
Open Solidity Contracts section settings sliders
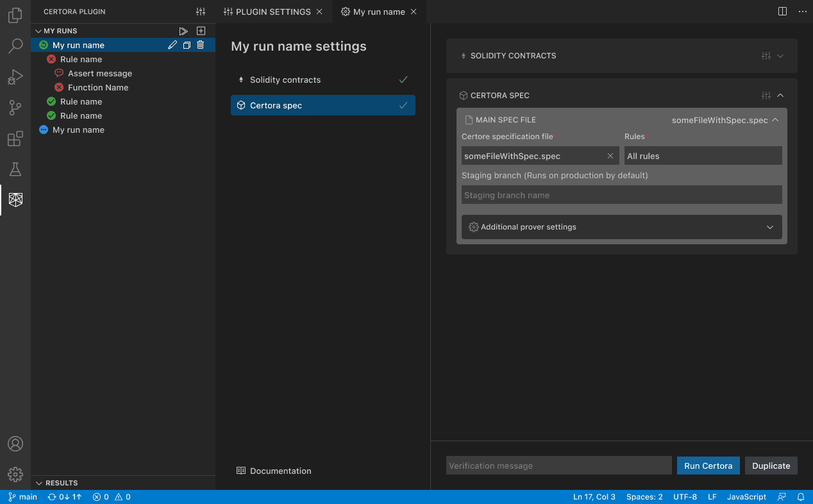[766, 56]
